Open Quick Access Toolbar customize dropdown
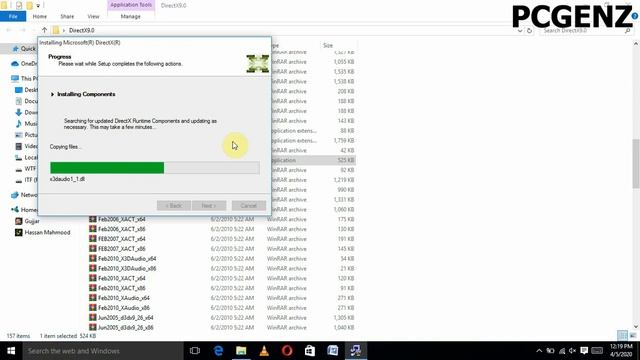The height and width of the screenshot is (360, 640). coord(38,6)
